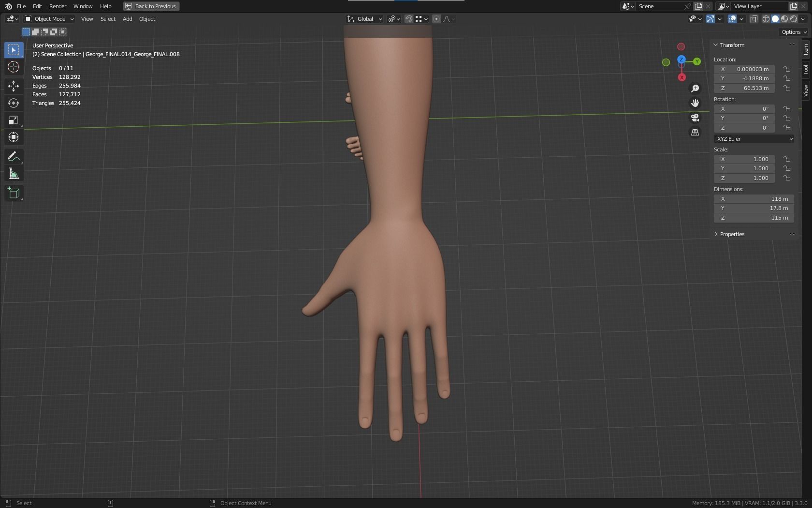
Task: Select the Select Box tool
Action: (14, 50)
